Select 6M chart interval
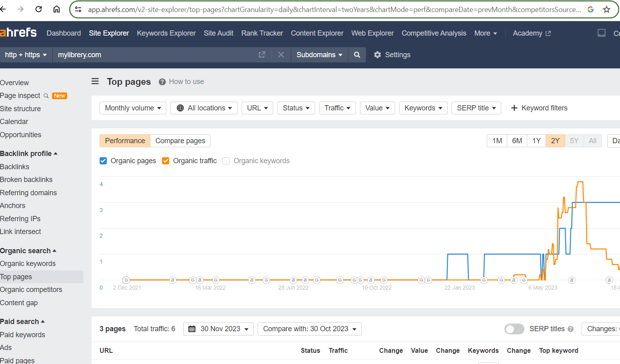The image size is (620, 364). click(517, 141)
